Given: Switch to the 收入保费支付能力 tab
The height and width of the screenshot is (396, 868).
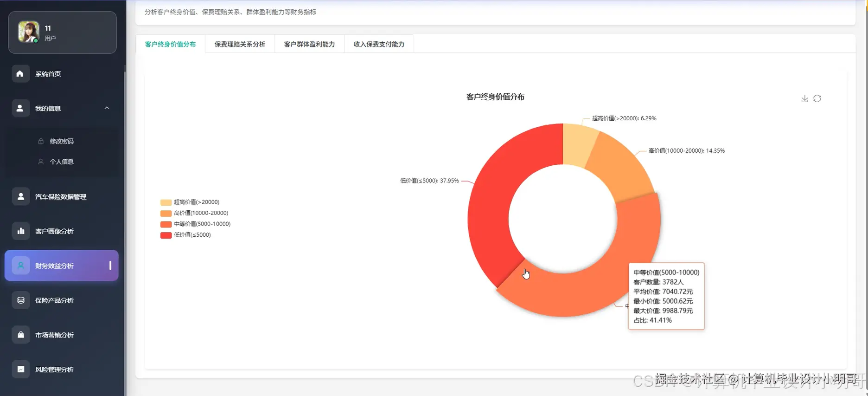Looking at the screenshot, I should [x=379, y=44].
